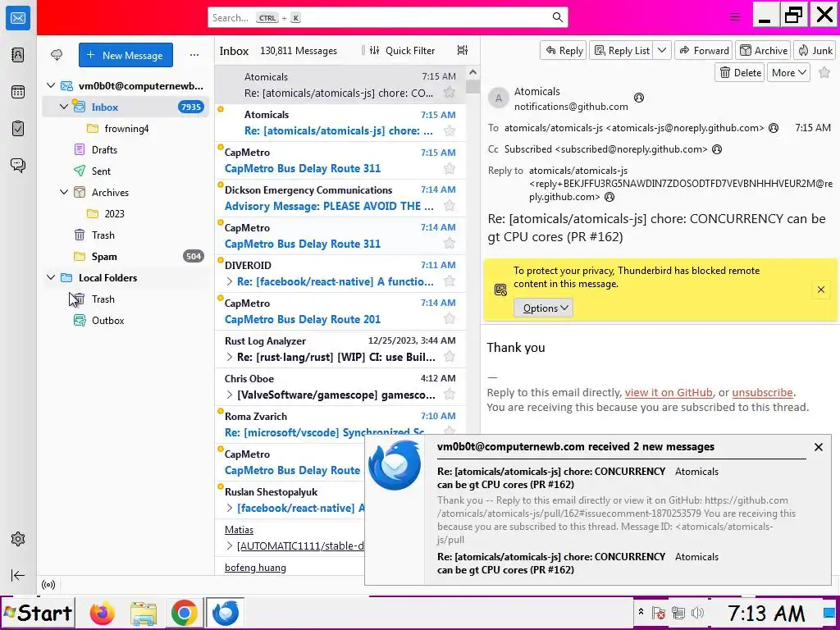This screenshot has width=840, height=630.
Task: Show hidden tray icons
Action: tap(641, 612)
